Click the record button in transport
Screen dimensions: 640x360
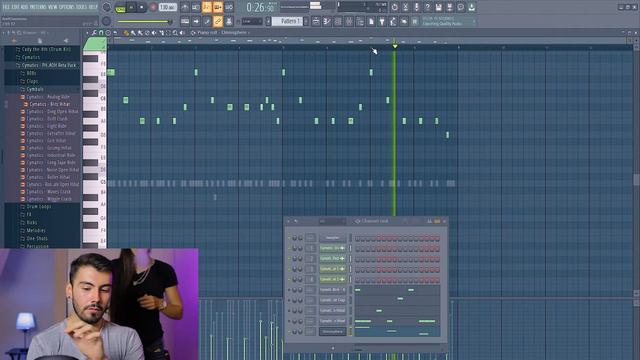[153, 7]
